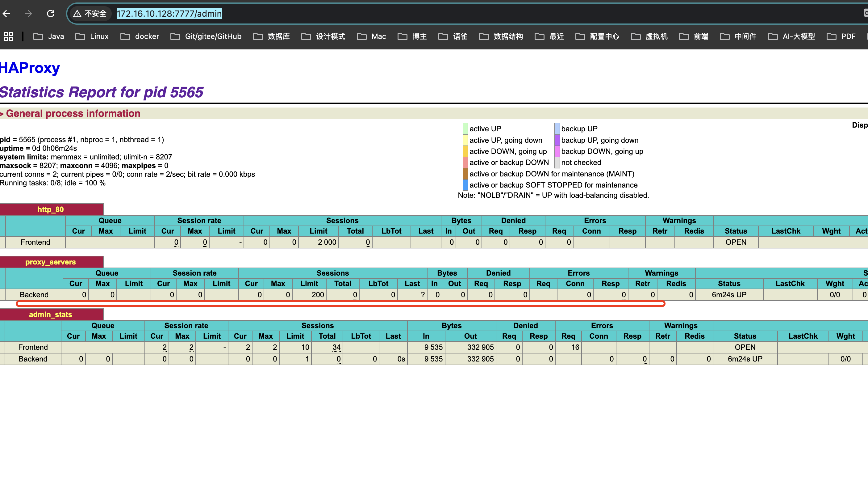Click the Statistics Report for pid 5565 heading
Screen dimensions: 868x482
102,92
